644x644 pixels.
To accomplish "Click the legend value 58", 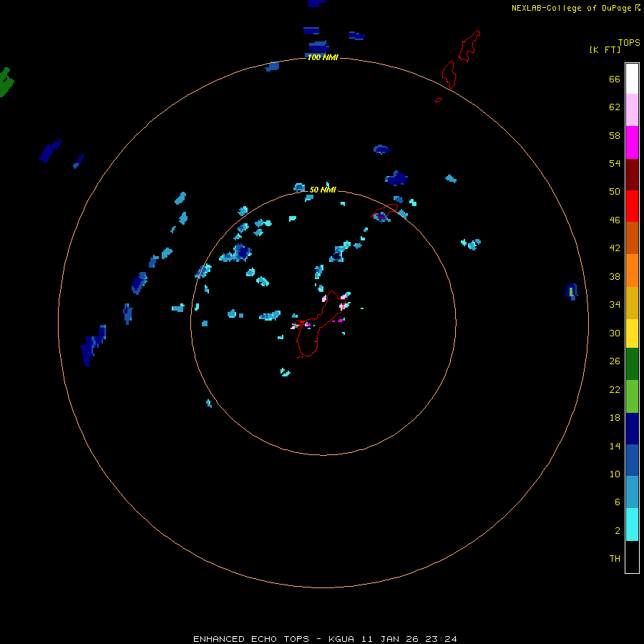I will 615,135.
